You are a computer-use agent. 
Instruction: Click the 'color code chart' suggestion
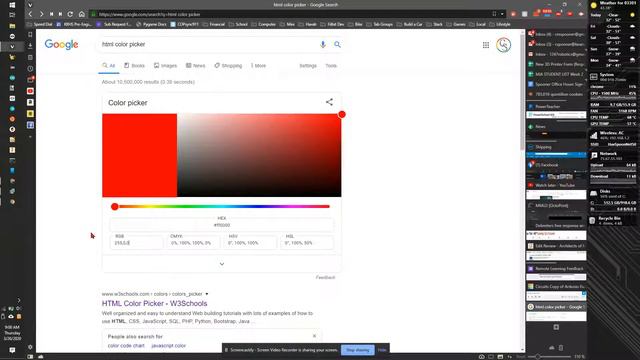pyautogui.click(x=126, y=346)
